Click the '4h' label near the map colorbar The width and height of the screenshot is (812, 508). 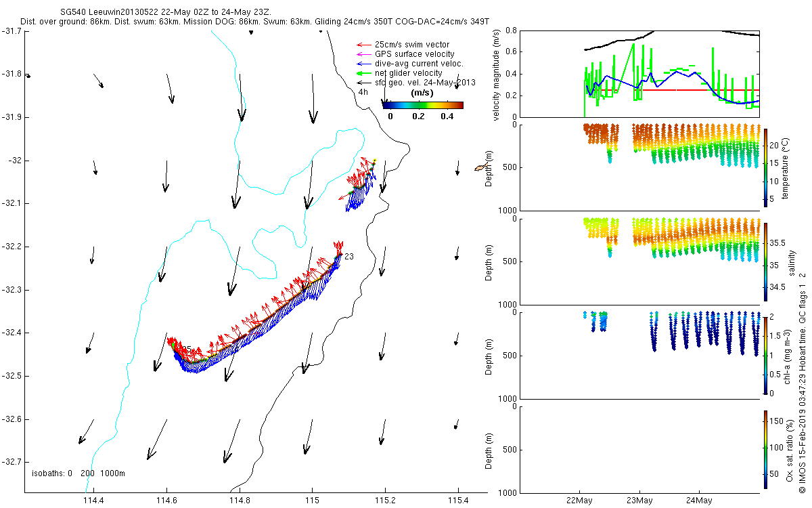click(363, 92)
